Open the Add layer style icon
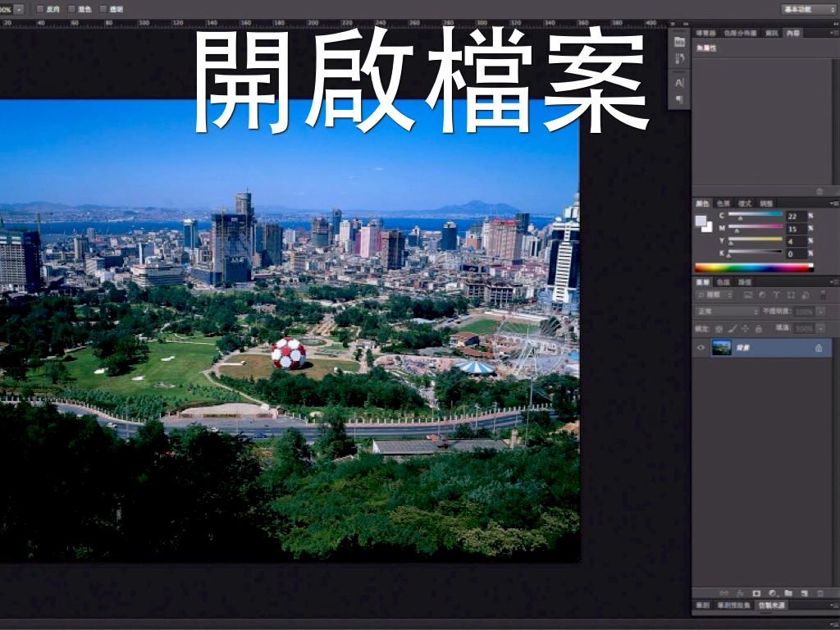 [x=741, y=593]
